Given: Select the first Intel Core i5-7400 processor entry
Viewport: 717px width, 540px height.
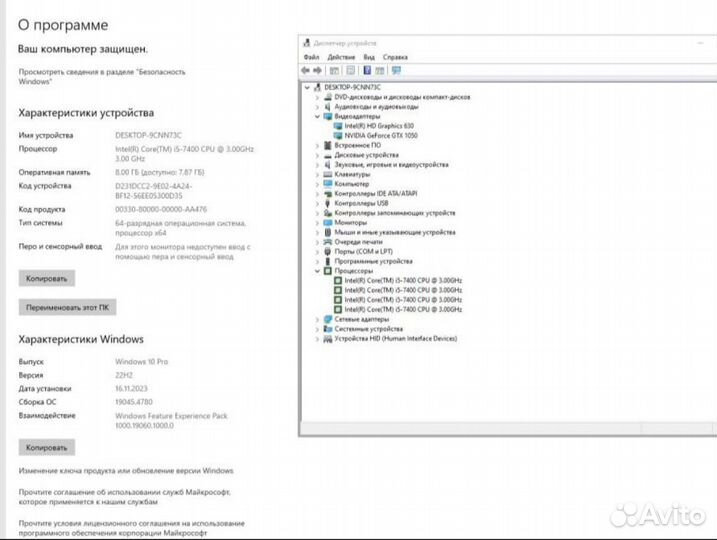Looking at the screenshot, I should coord(402,280).
